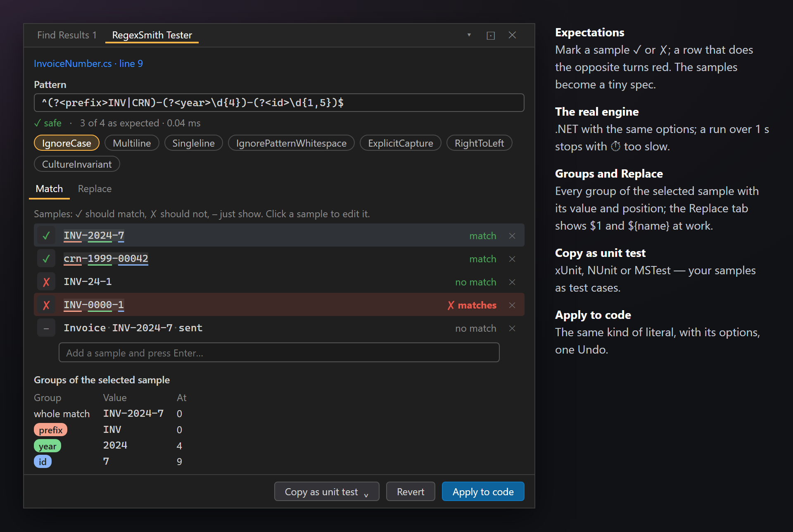793x532 pixels.
Task: Remove the INV-0000-1 sample row
Action: [x=512, y=305]
